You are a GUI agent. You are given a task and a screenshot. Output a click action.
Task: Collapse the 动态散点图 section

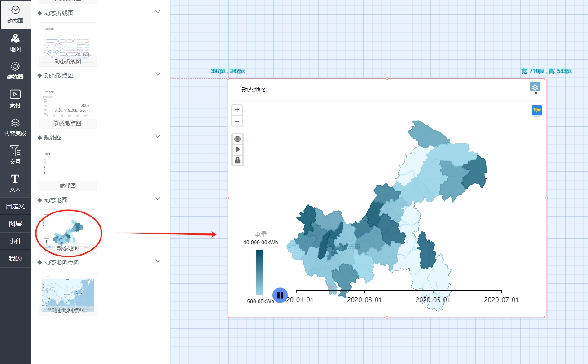tap(158, 74)
